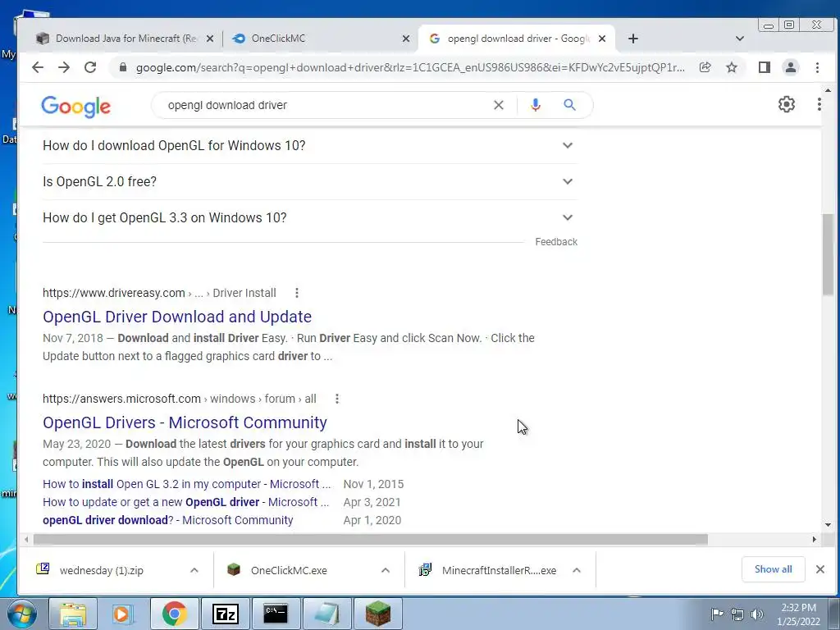The width and height of the screenshot is (840, 630).
Task: Launch Windows Media Player from the taskbar
Action: tap(123, 614)
